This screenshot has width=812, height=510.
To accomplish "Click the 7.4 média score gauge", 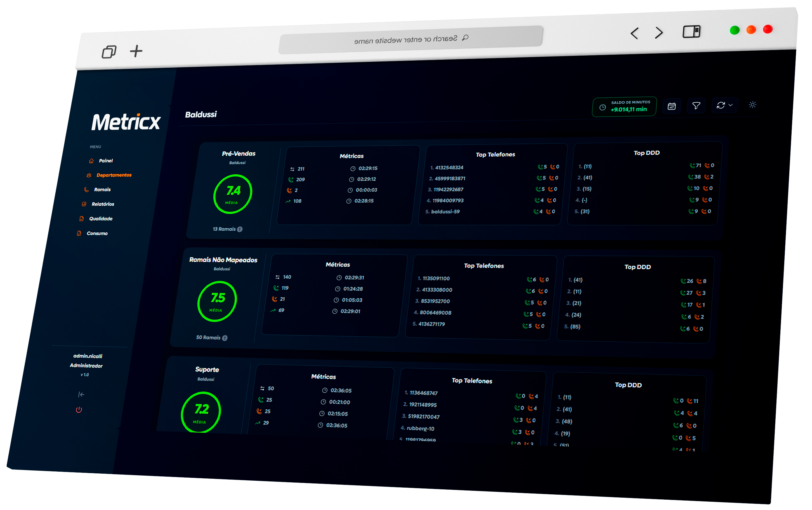I will tap(233, 194).
